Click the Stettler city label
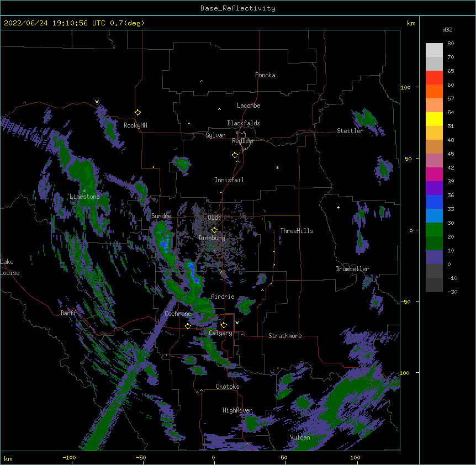The image size is (476, 465). point(350,131)
